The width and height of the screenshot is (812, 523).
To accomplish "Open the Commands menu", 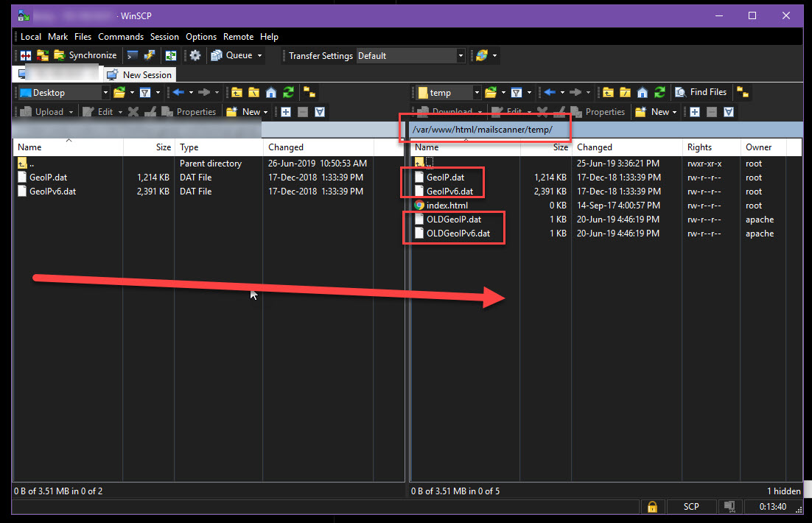I will 120,37.
